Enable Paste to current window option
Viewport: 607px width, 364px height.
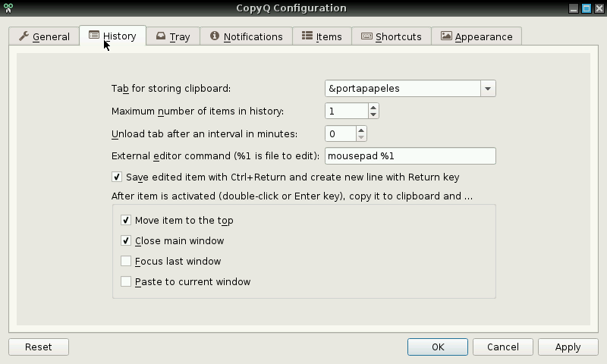(x=126, y=281)
